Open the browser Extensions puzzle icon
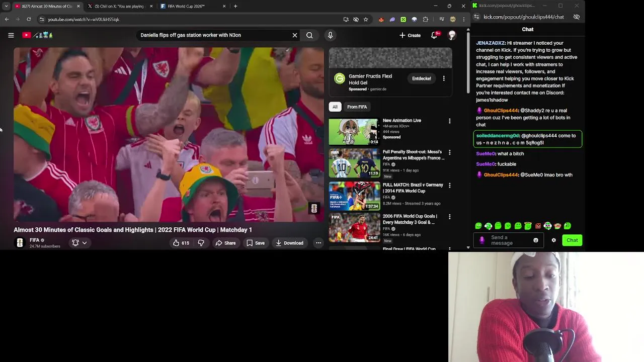 [x=426, y=19]
